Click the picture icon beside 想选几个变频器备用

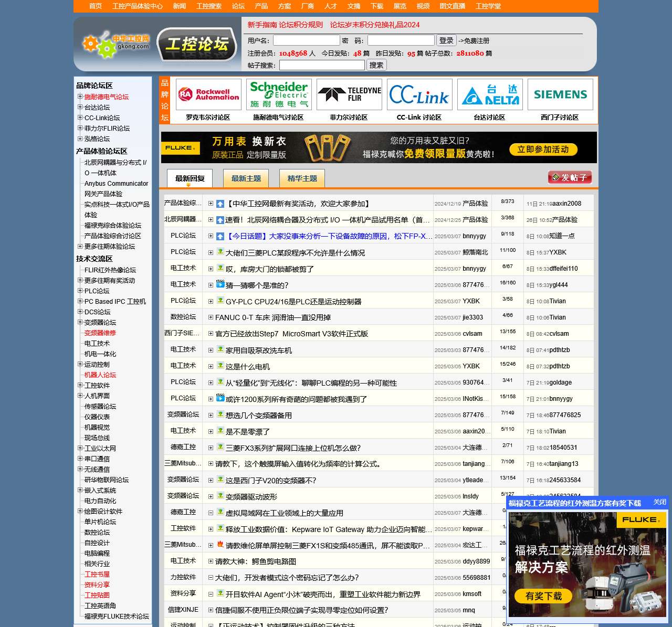coord(220,415)
